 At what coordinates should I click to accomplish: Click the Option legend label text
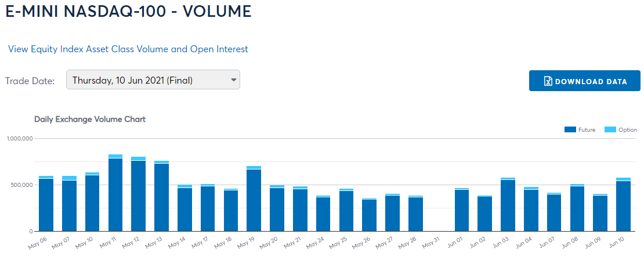pyautogui.click(x=627, y=130)
